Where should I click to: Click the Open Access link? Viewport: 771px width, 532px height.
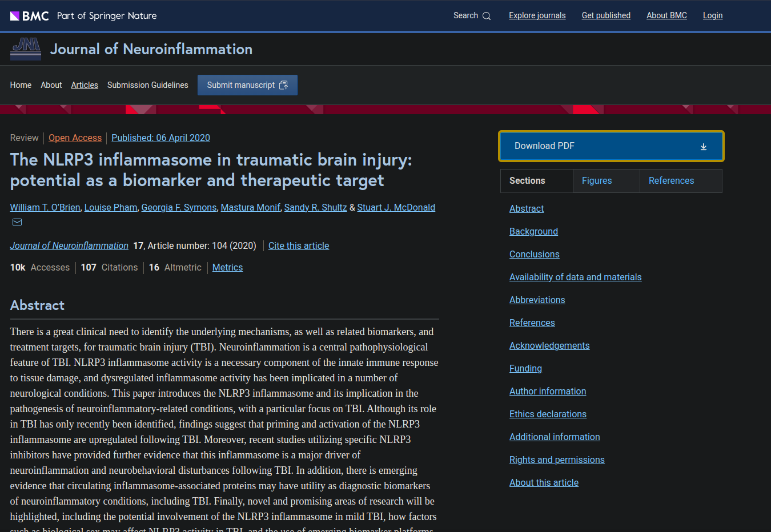(75, 138)
